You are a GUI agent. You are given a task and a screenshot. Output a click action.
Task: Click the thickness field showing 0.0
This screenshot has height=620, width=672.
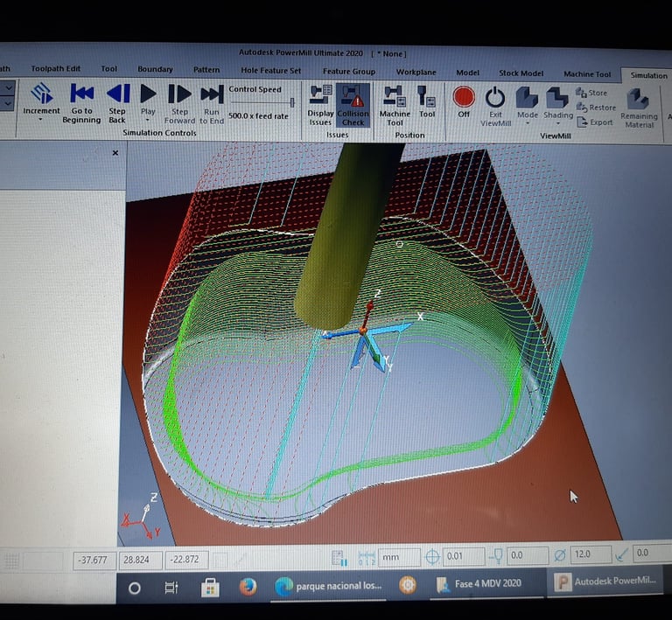(x=527, y=555)
